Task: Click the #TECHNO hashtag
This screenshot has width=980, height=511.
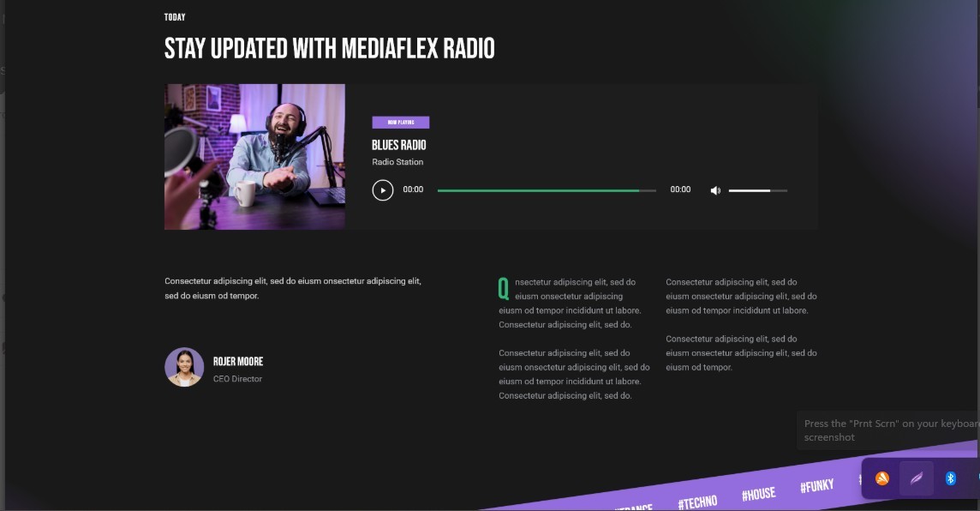Action: (x=697, y=502)
